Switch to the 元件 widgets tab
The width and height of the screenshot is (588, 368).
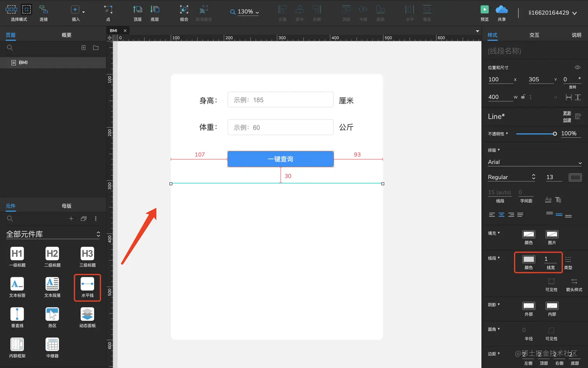coord(10,206)
